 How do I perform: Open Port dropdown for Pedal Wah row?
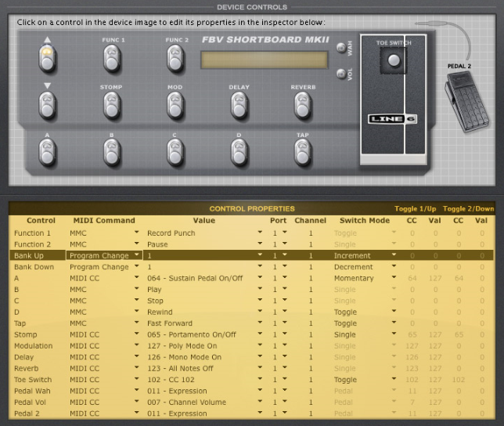pyautogui.click(x=284, y=390)
